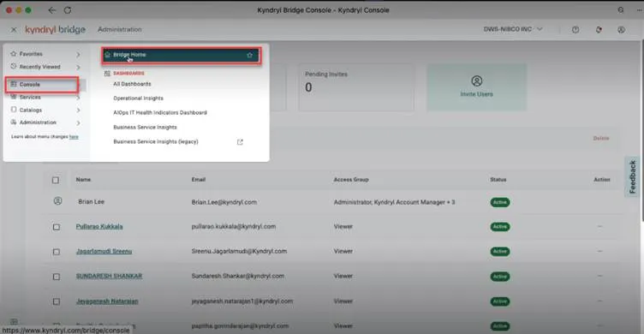
Task: Click the Email column header
Action: (199, 180)
